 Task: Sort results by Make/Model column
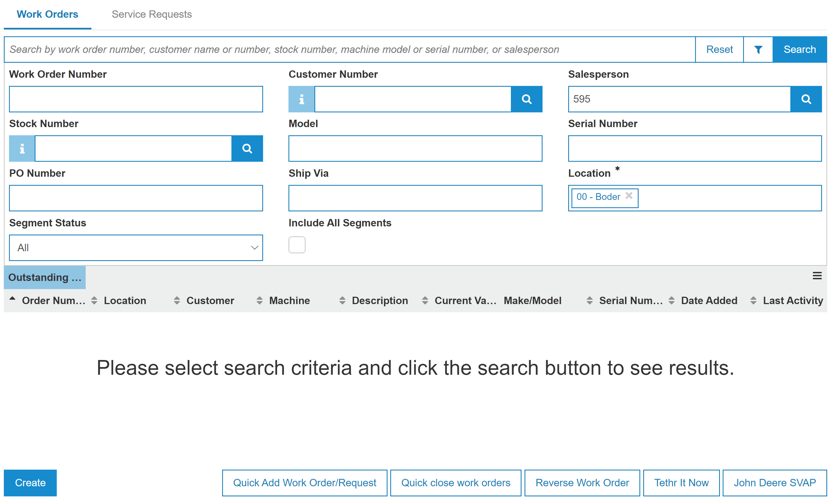pos(532,300)
